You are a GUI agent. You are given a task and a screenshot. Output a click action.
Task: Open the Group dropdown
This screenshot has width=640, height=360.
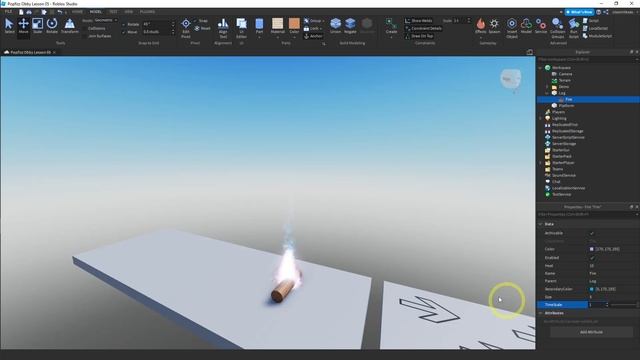[314, 20]
